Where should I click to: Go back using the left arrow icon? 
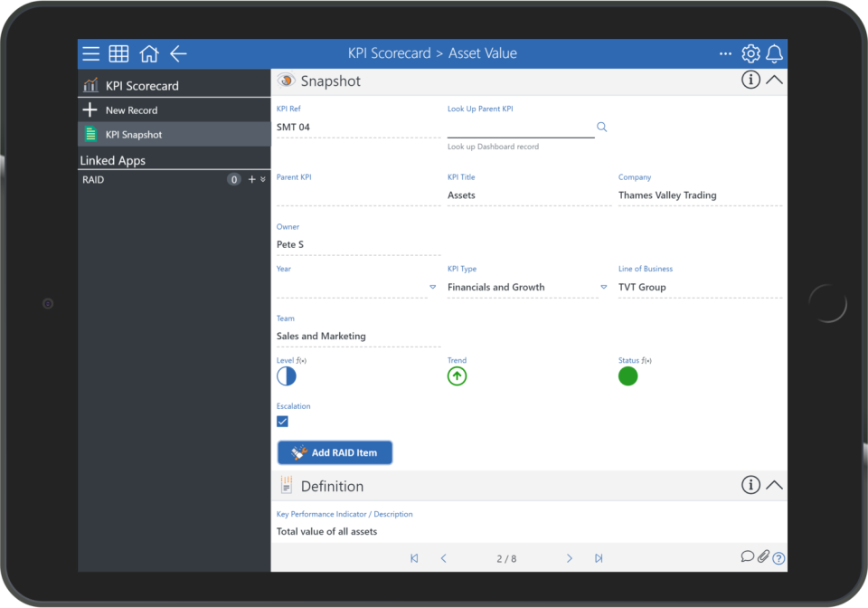click(178, 53)
